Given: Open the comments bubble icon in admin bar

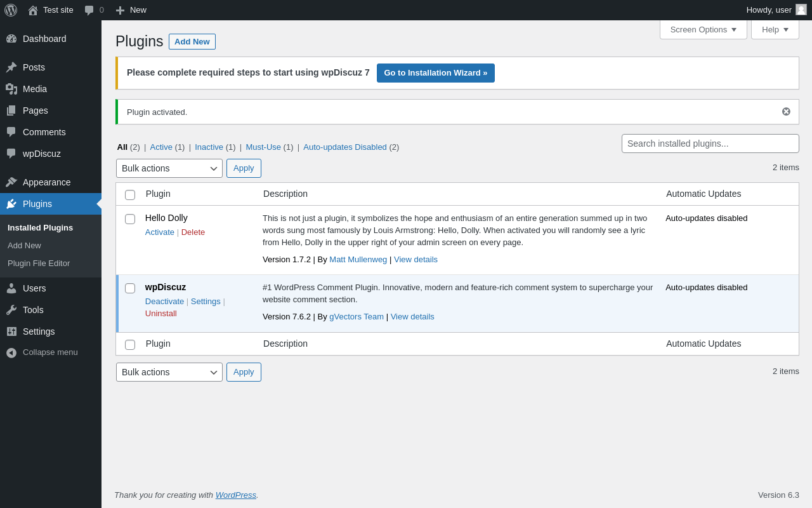Looking at the screenshot, I should pyautogui.click(x=89, y=10).
